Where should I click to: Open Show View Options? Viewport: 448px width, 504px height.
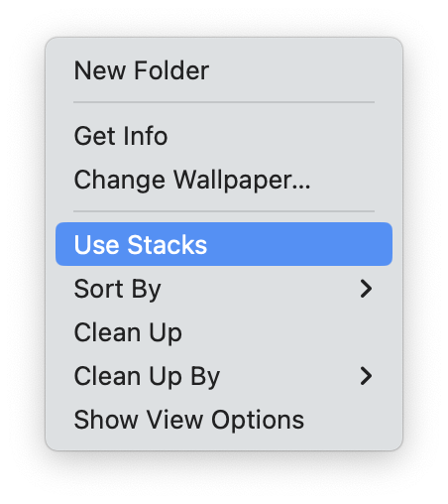pyautogui.click(x=224, y=420)
